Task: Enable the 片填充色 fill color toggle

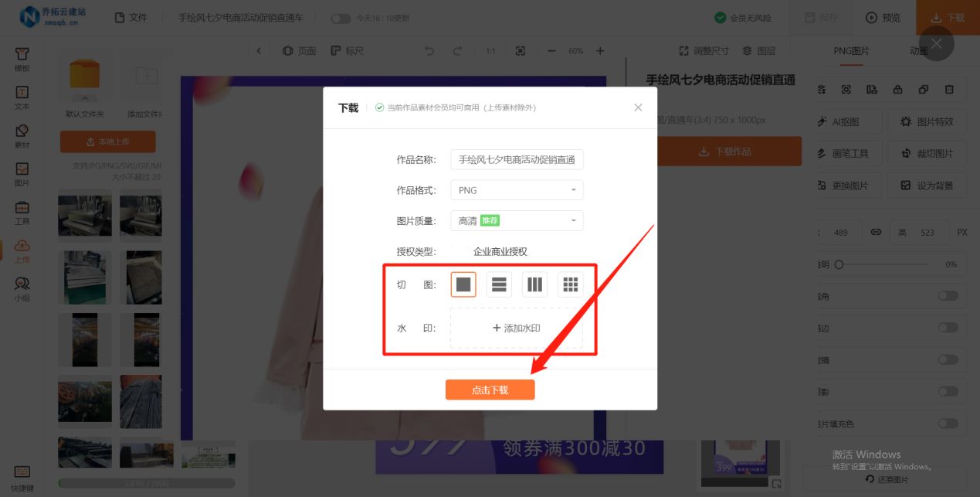Action: coord(948,424)
